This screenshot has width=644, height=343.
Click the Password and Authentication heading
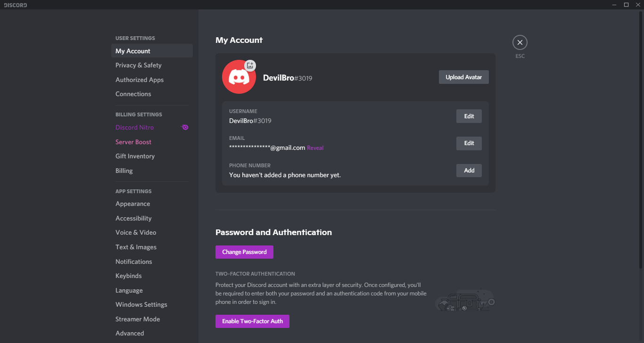click(273, 232)
